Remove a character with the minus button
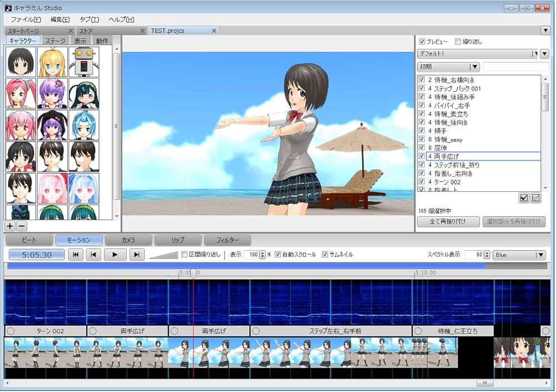Image resolution: width=556 pixels, height=392 pixels. pyautogui.click(x=21, y=226)
